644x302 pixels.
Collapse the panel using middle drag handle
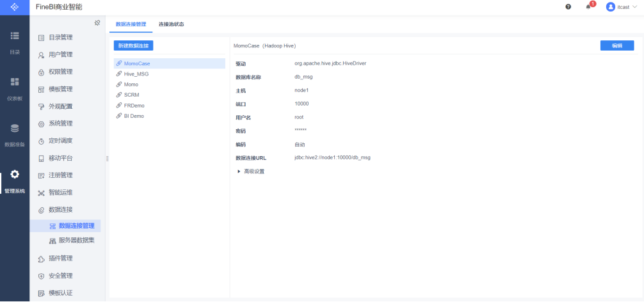tap(107, 159)
